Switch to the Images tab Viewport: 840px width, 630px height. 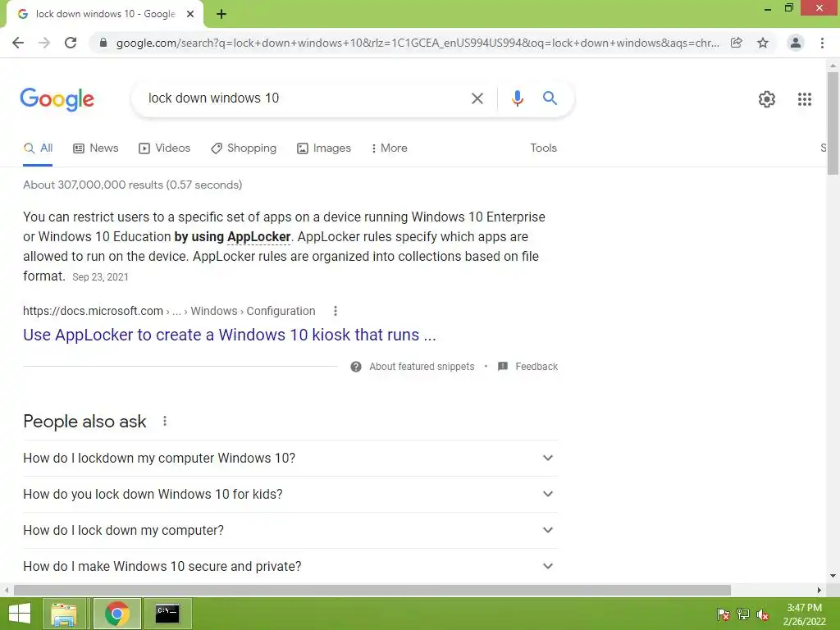tap(324, 148)
